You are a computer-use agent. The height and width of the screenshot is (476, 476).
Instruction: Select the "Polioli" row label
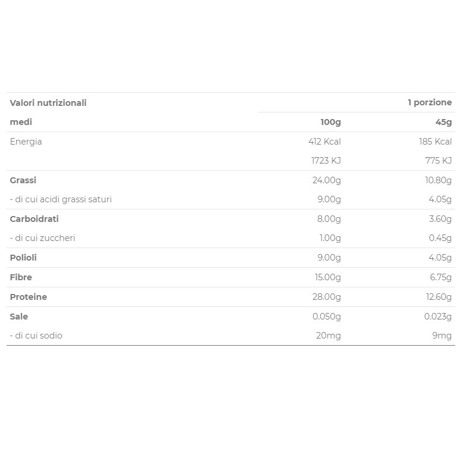[x=23, y=258]
